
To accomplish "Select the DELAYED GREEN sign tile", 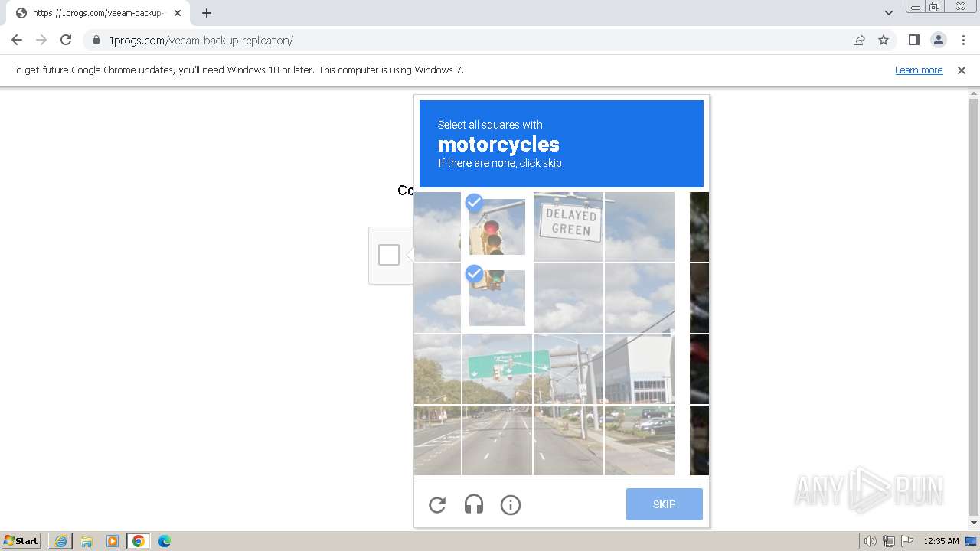I will [568, 227].
